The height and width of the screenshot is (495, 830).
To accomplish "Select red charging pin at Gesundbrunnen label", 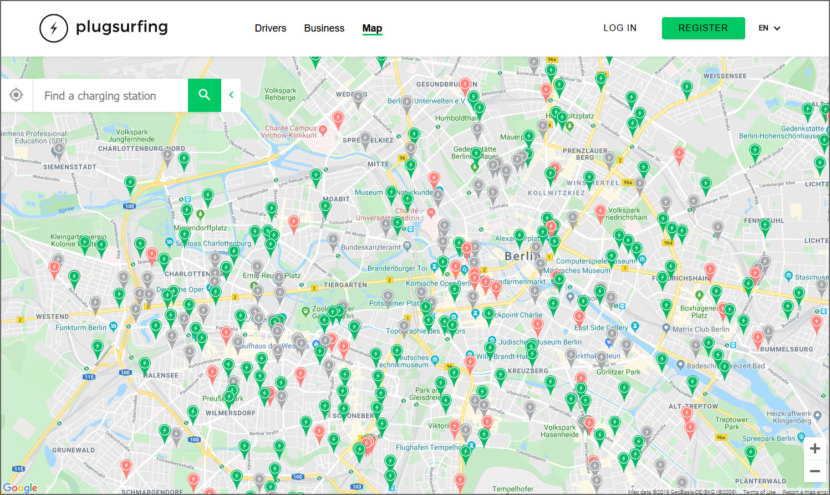I will tap(465, 85).
